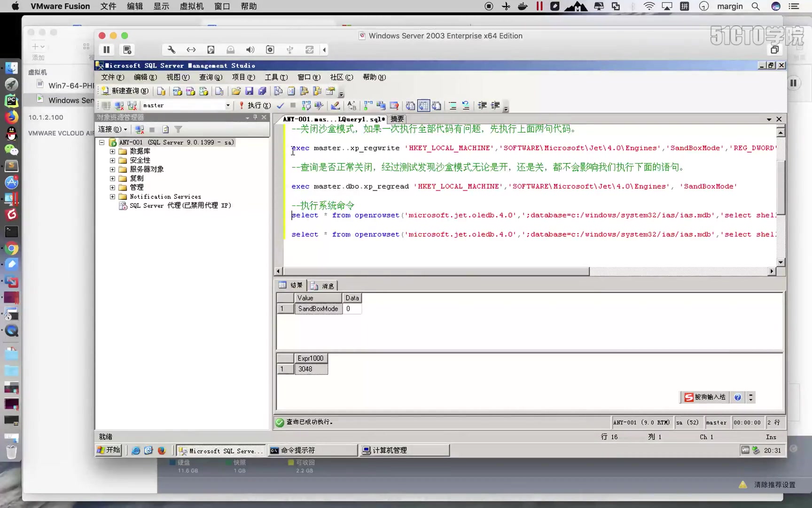Viewport: 812px width, 508px height.
Task: Click the Execute (执行) button
Action: coord(255,106)
